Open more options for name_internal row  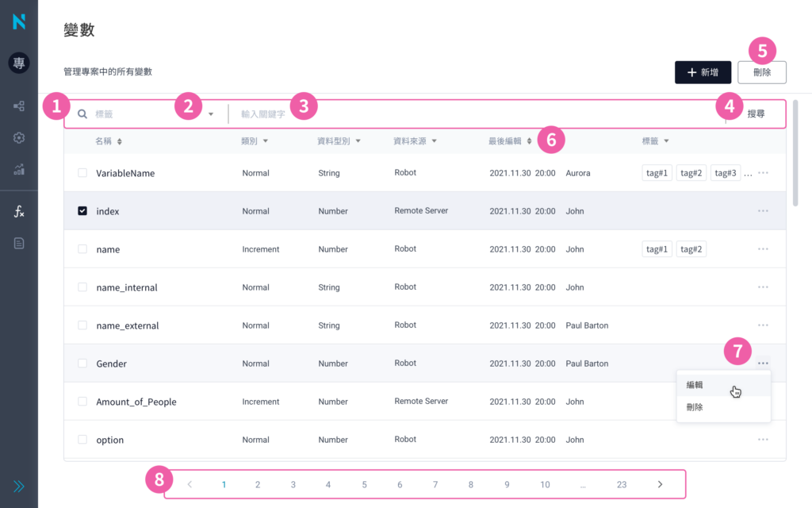(x=763, y=287)
